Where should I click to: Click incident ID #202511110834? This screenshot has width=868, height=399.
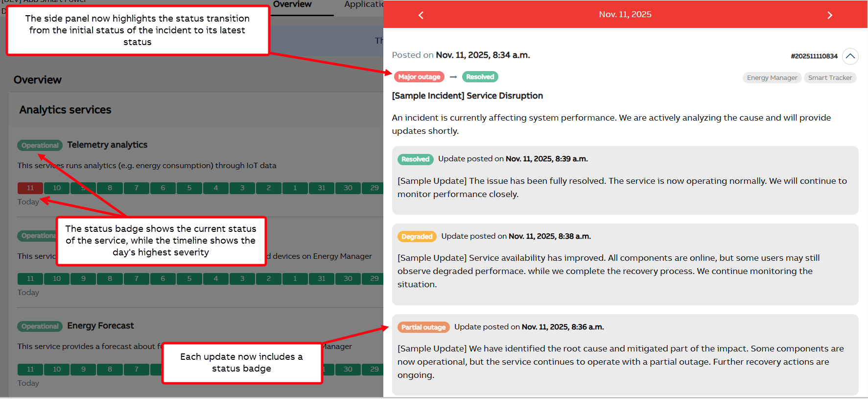[814, 56]
